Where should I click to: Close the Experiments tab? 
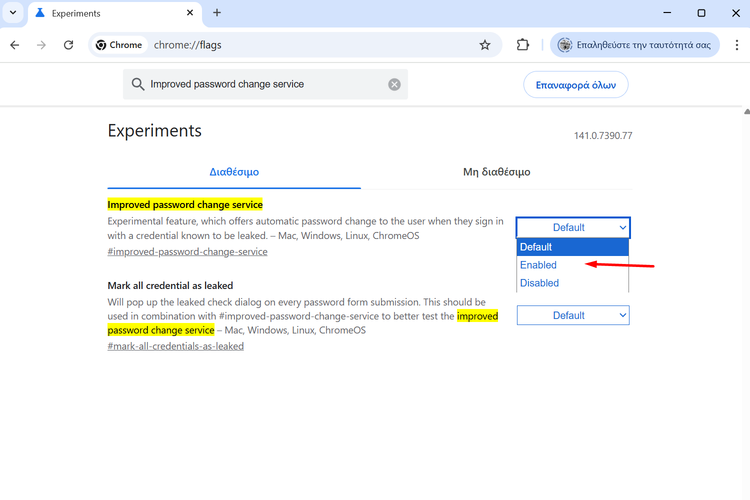tap(188, 13)
